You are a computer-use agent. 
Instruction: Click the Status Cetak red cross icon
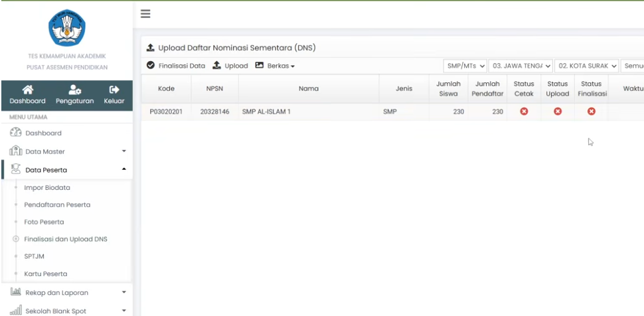(x=524, y=112)
